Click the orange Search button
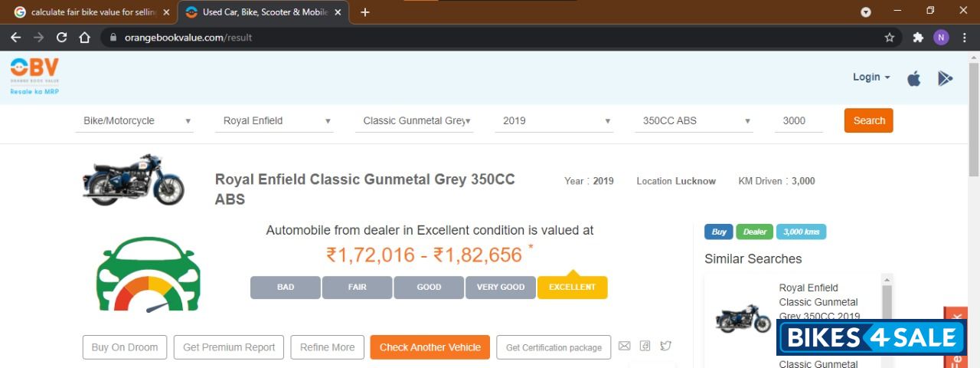Viewport: 980px width, 368px height. click(868, 120)
